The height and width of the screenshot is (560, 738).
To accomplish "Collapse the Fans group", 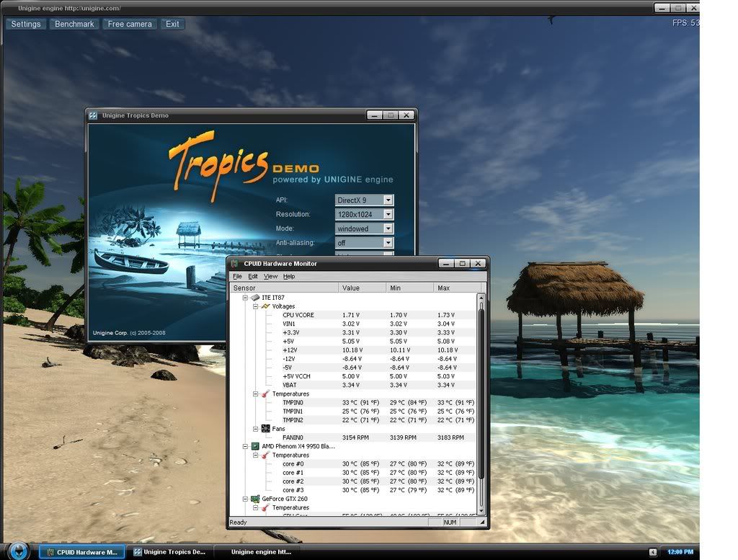I will click(x=256, y=429).
